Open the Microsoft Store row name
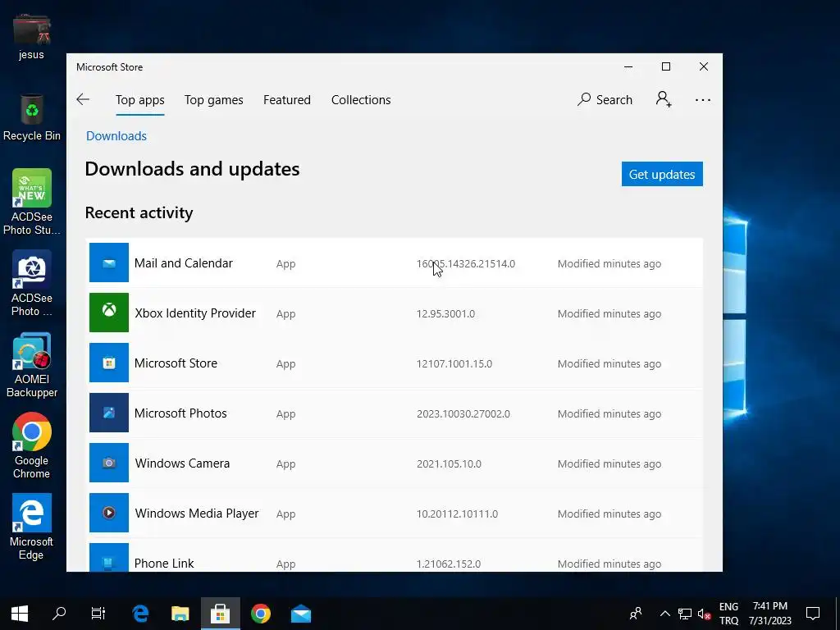The image size is (840, 630). 176,363
